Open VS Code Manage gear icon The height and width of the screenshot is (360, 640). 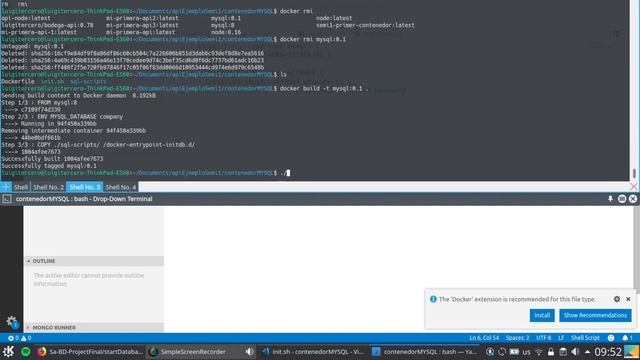[x=11, y=322]
